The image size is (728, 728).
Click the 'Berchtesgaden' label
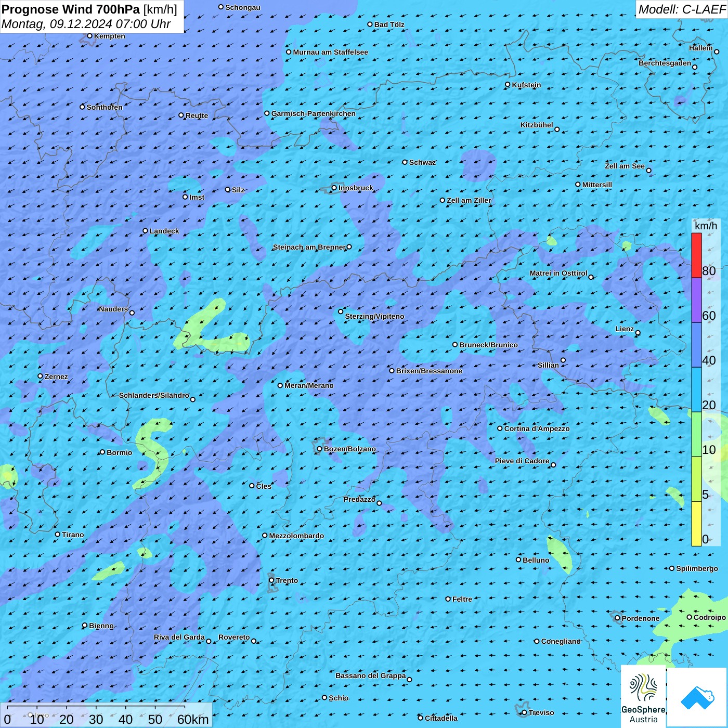(x=665, y=63)
